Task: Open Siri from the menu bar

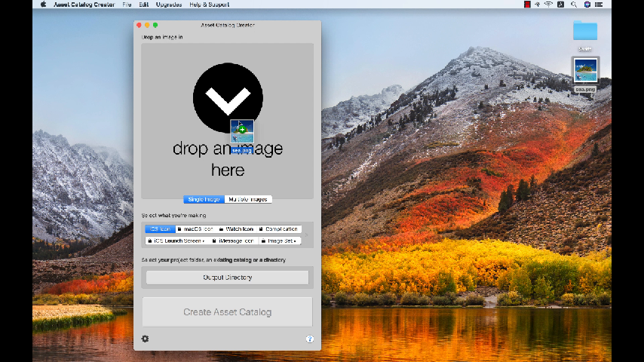Action: pos(587,5)
